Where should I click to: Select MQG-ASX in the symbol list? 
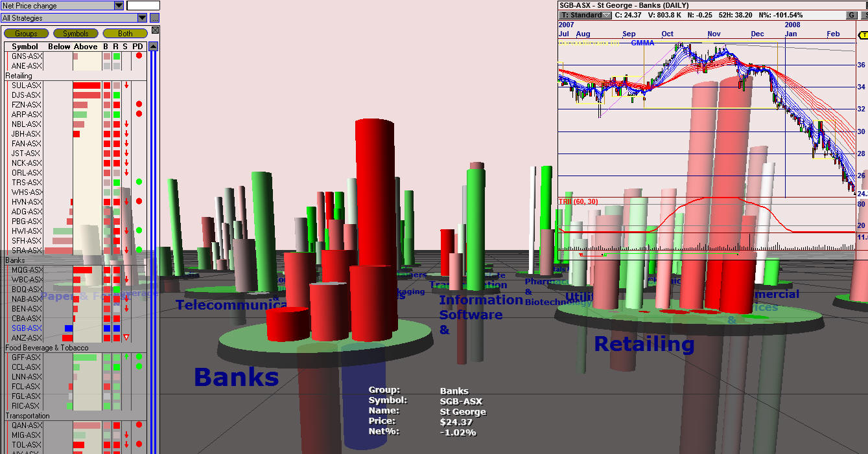(27, 270)
